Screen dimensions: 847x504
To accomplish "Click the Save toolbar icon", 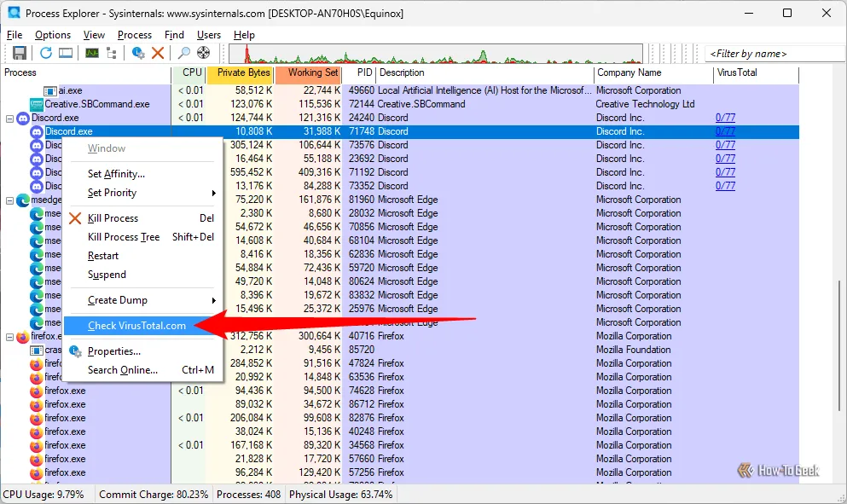I will tap(19, 53).
